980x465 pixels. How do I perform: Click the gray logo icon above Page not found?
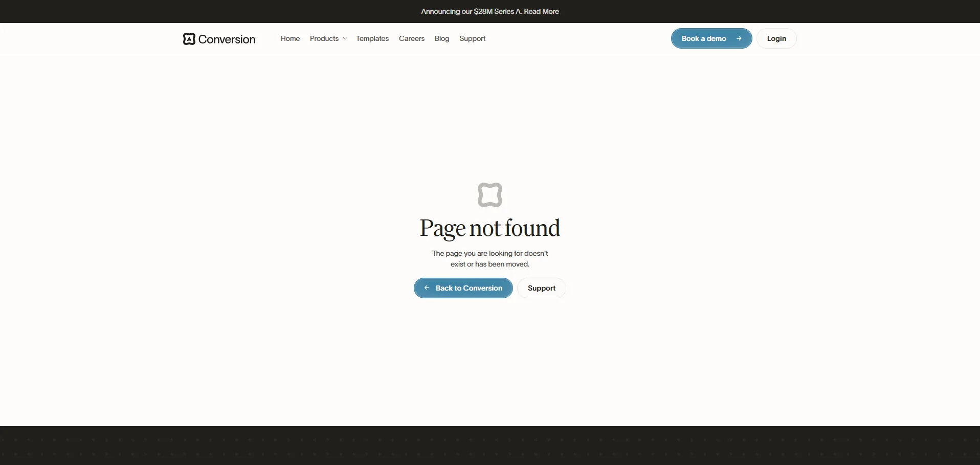point(489,195)
